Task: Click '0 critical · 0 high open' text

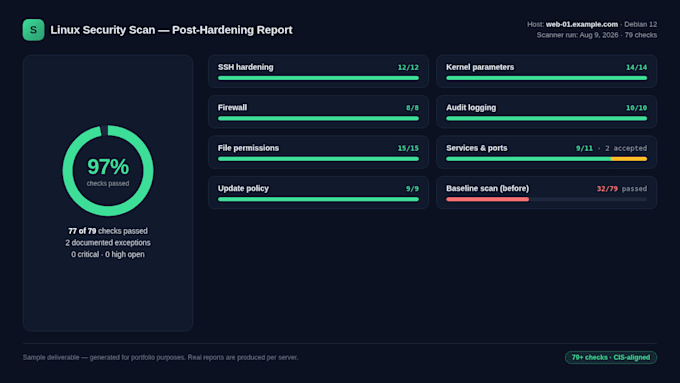Action: point(108,255)
